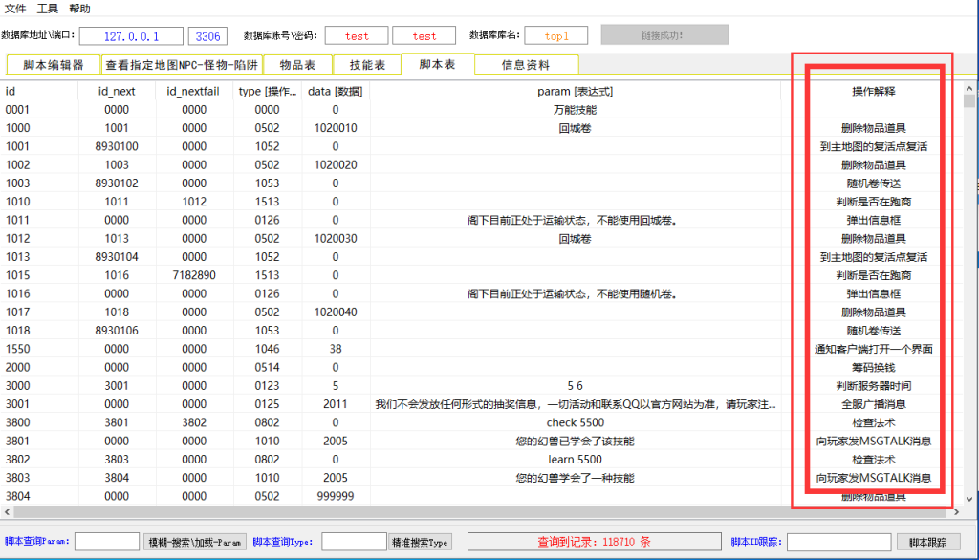Click type cell 1046
Screen dimensions: 979x560
tap(268, 349)
